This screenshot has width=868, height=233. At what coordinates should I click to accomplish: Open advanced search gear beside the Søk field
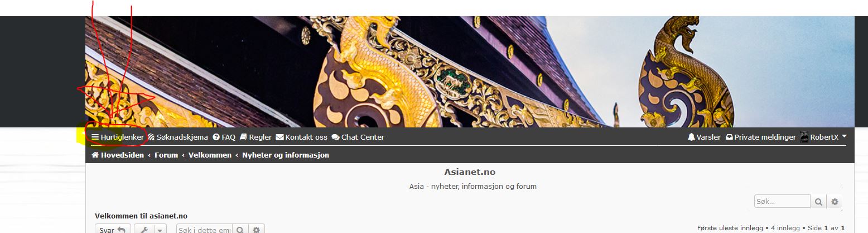835,201
